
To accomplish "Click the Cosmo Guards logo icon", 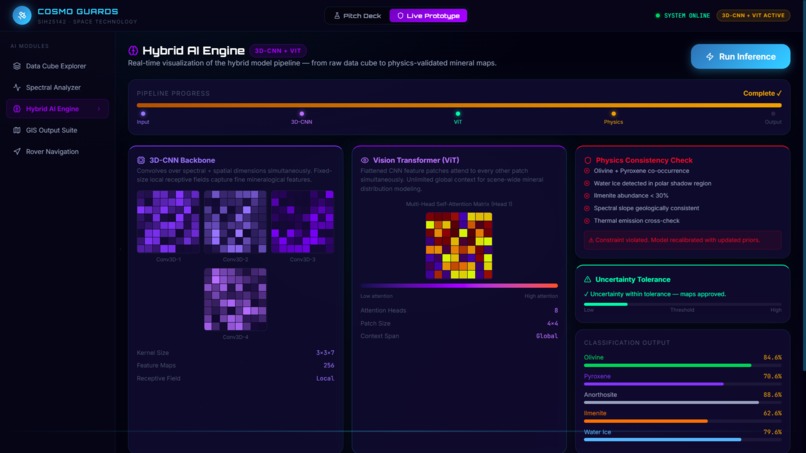I will [x=22, y=15].
